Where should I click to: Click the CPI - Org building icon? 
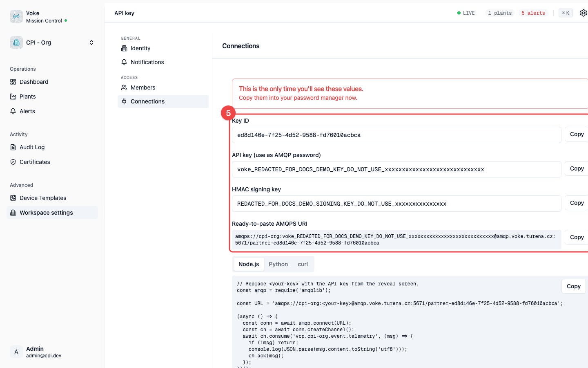16,43
